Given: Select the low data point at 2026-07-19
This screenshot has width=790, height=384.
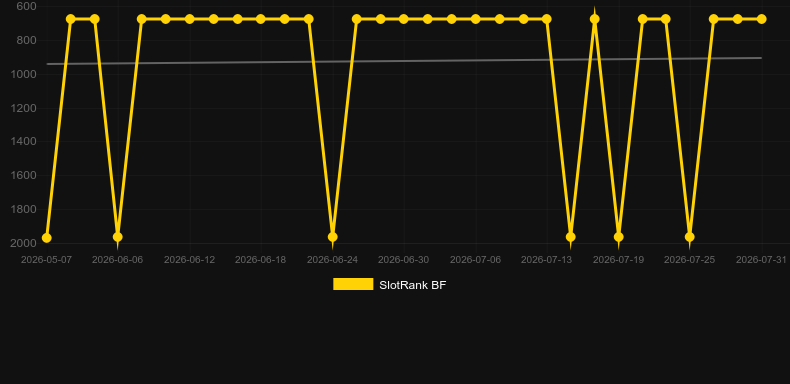Looking at the screenshot, I should coord(619,237).
